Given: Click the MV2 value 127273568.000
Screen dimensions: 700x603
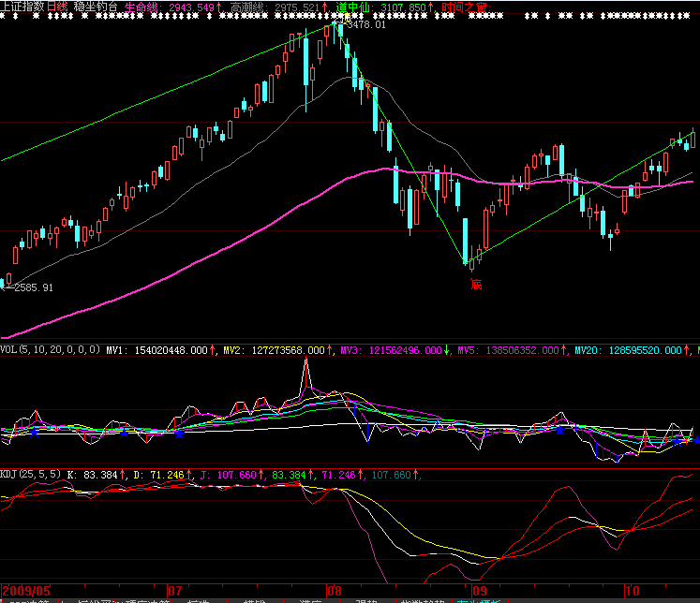Looking at the screenshot, I should click(x=289, y=350).
